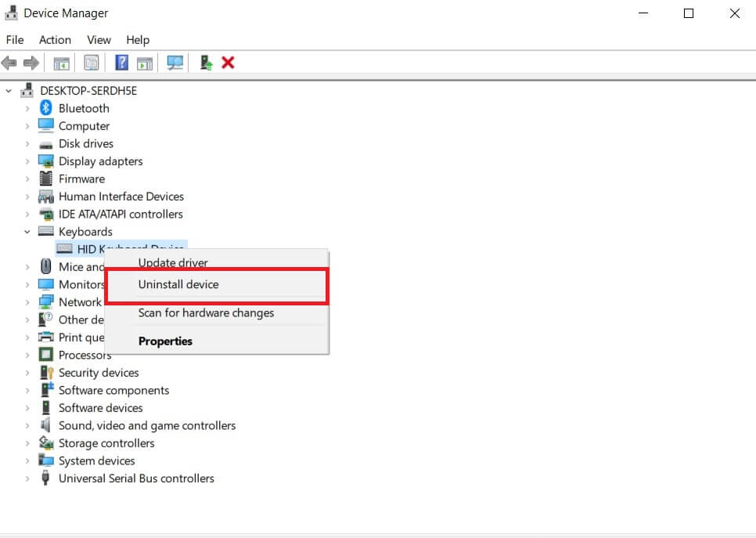Click the blue Help question-mark icon
Image resolution: width=756 pixels, height=538 pixels.
point(121,63)
